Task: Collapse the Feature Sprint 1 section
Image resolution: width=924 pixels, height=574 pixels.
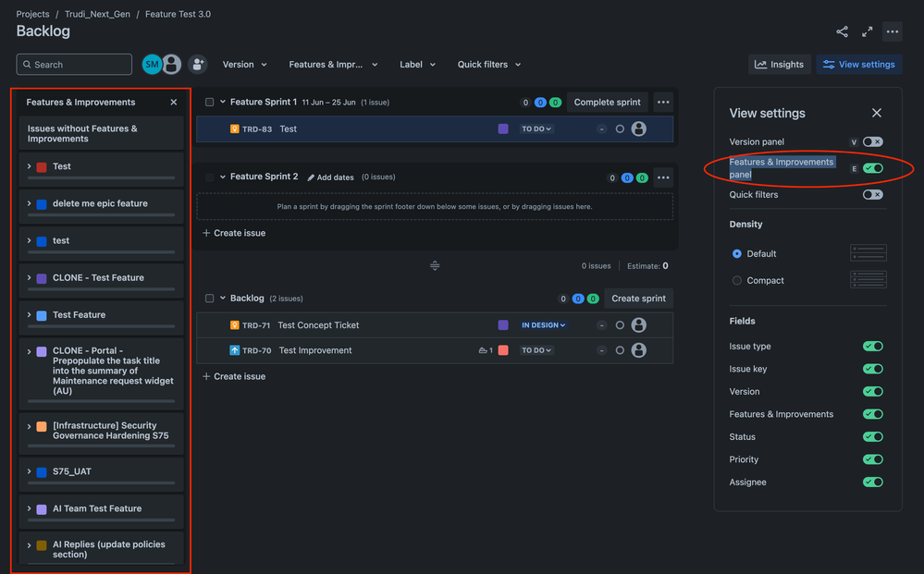Action: tap(223, 102)
